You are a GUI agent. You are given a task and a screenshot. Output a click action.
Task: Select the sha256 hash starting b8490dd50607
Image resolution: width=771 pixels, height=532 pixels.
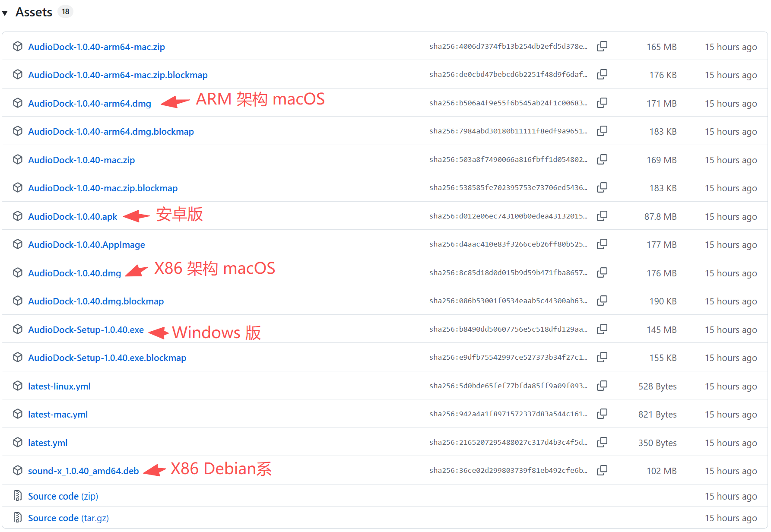[508, 329]
